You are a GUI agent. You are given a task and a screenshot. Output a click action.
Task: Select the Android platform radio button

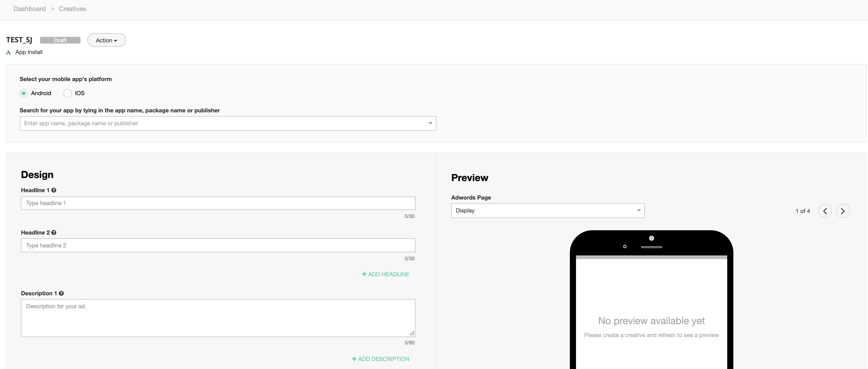pyautogui.click(x=24, y=93)
